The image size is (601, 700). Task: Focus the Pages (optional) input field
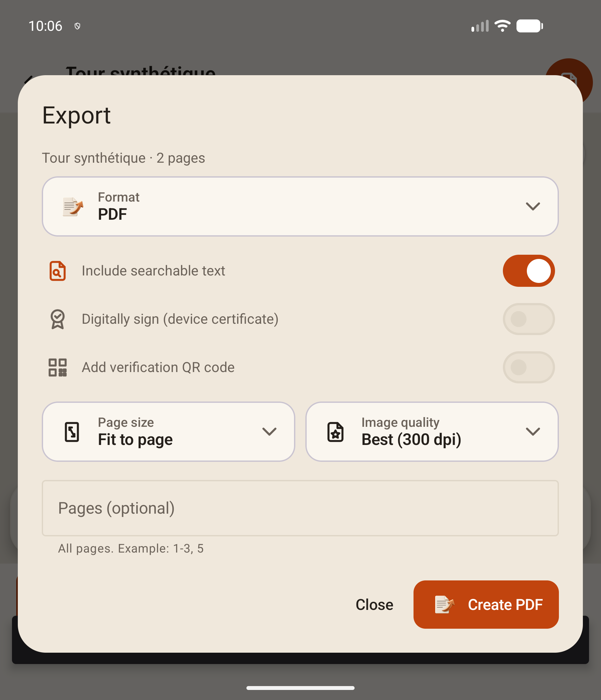point(300,508)
